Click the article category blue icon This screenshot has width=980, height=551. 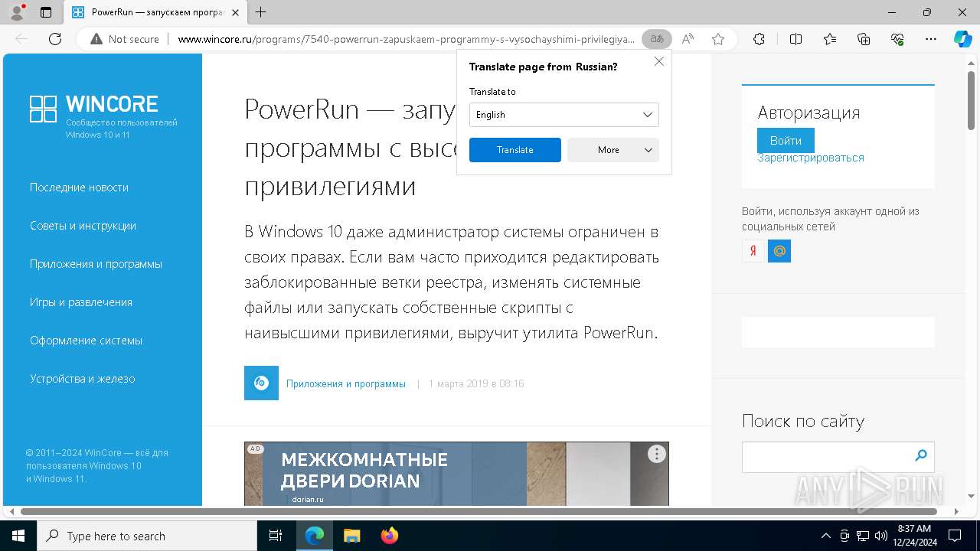[261, 383]
